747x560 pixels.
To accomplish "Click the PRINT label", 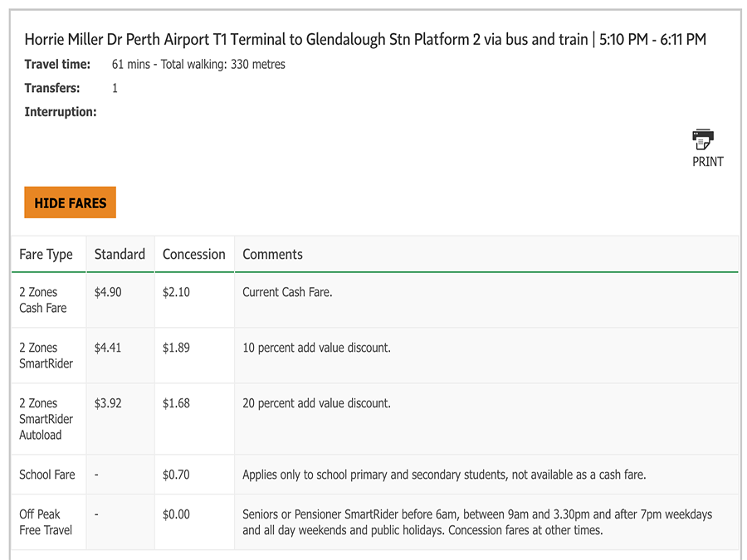I will 707,162.
